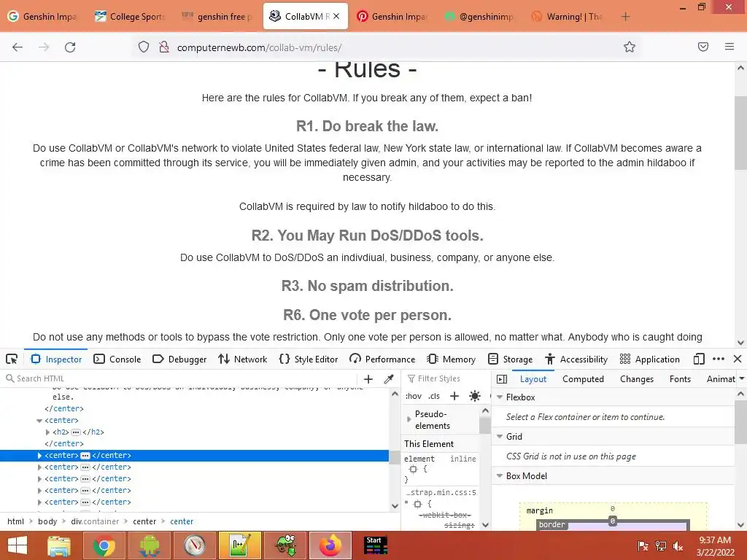Add a new CSS rule with plus icon
The image size is (747, 560).
pyautogui.click(x=454, y=396)
